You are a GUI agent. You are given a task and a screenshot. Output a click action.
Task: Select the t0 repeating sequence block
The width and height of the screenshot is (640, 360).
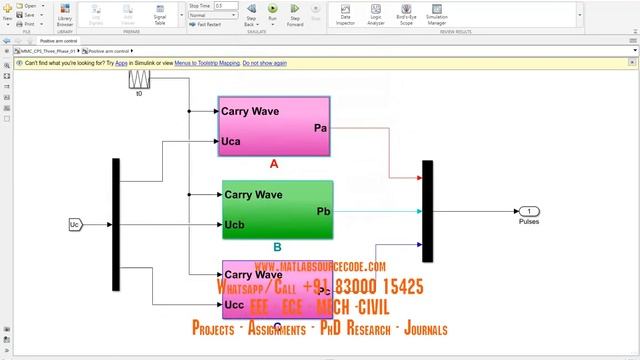[139, 79]
